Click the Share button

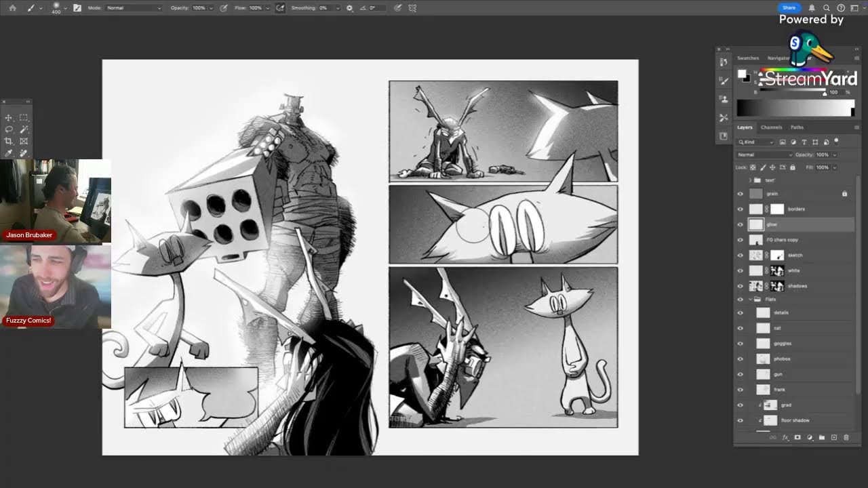click(789, 8)
